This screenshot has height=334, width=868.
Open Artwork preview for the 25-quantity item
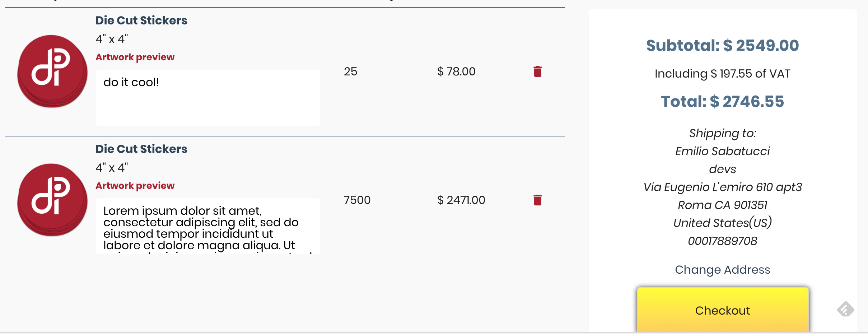(x=135, y=57)
